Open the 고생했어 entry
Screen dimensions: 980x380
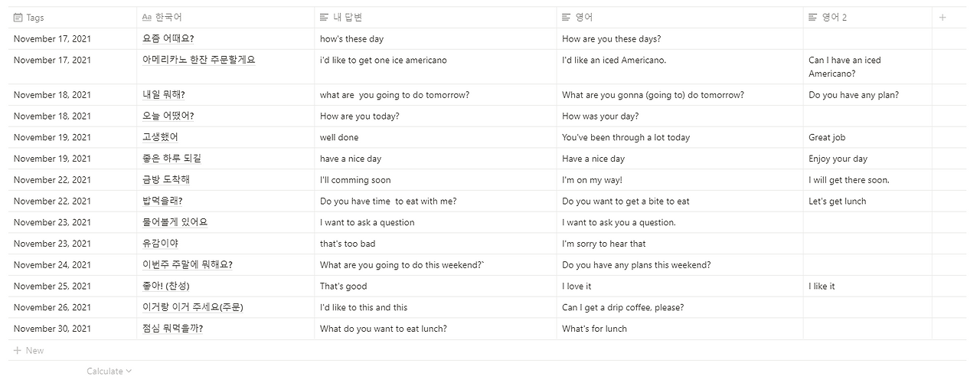click(160, 138)
